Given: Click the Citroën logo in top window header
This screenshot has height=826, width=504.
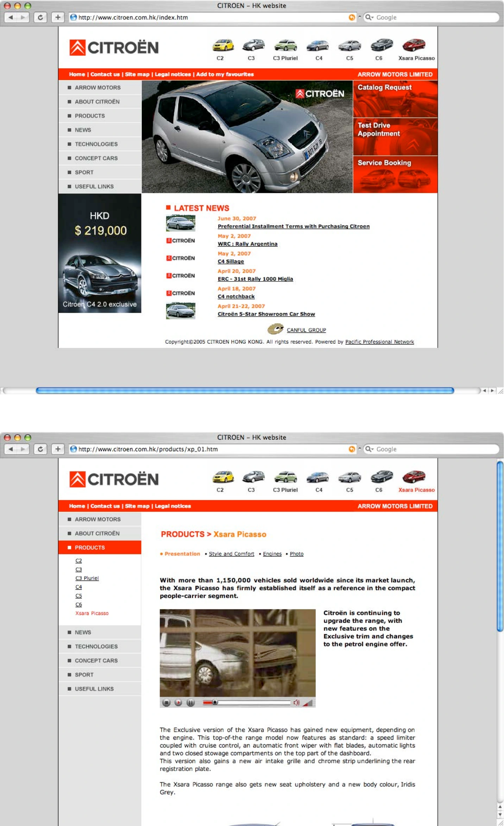Looking at the screenshot, I should 114,48.
